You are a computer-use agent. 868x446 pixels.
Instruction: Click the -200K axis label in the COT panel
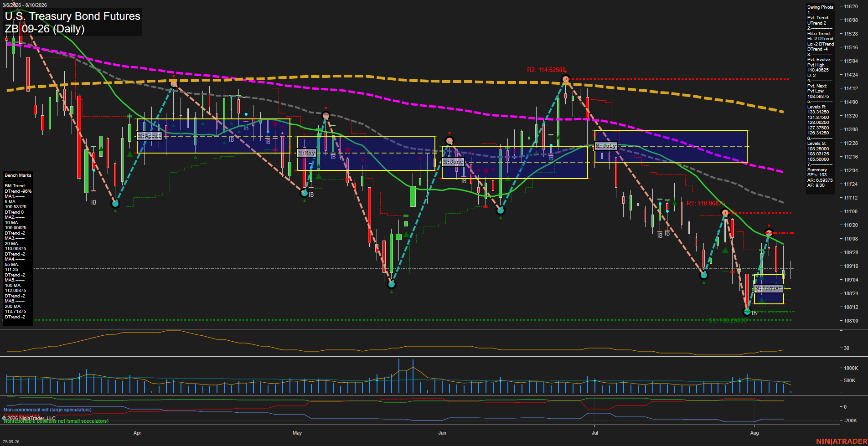pos(851,420)
